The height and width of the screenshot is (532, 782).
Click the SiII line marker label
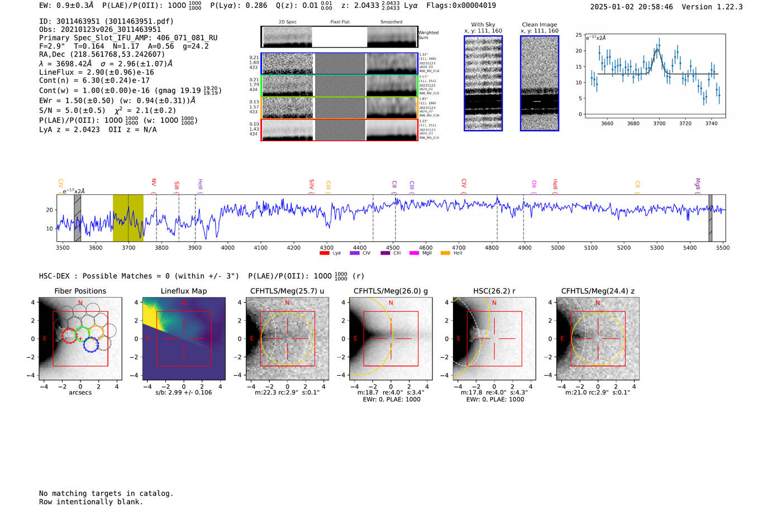coord(177,186)
